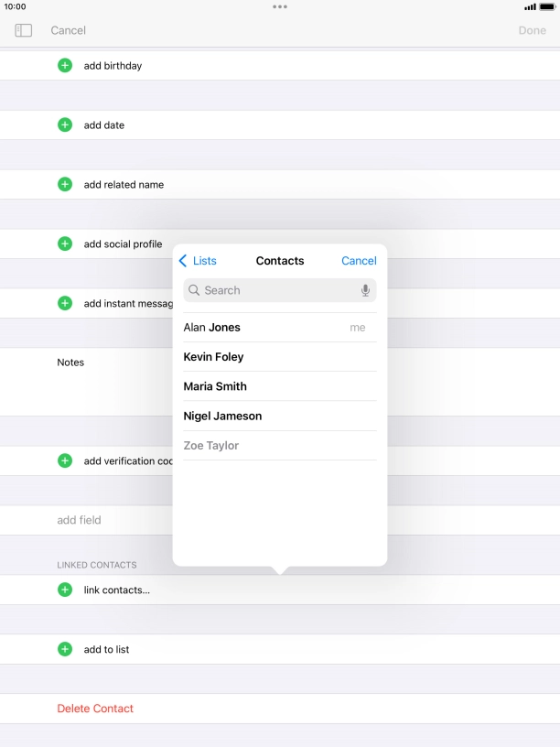Open the three-dot multitasking menu
This screenshot has width=560, height=747.
coord(280,6)
